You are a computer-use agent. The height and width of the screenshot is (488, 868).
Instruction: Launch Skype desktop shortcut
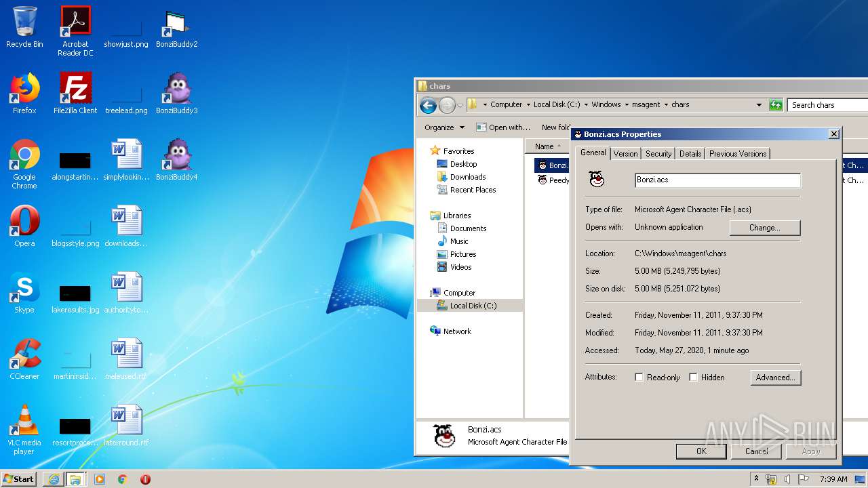pyautogui.click(x=24, y=293)
